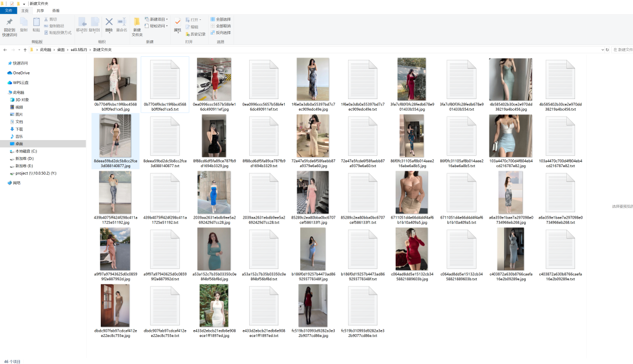Click 此电脑 in the address breadcrumb

pyautogui.click(x=46, y=50)
